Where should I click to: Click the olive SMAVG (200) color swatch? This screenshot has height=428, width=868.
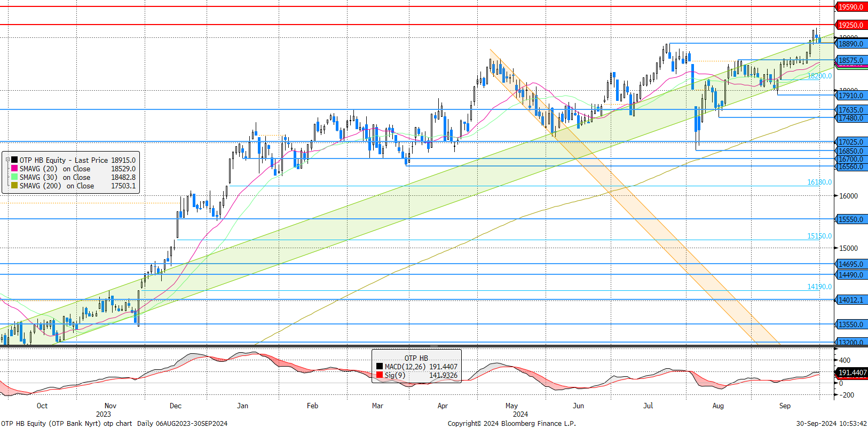point(14,185)
